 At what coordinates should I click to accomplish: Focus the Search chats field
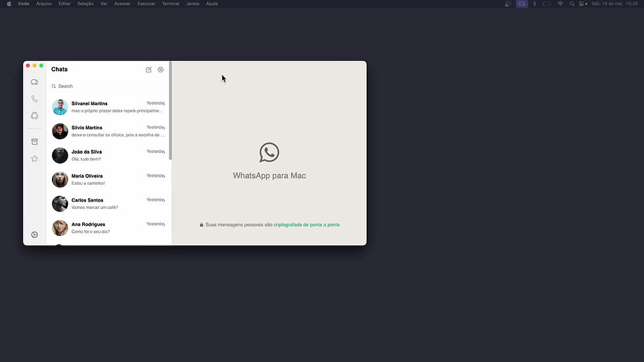pos(108,86)
